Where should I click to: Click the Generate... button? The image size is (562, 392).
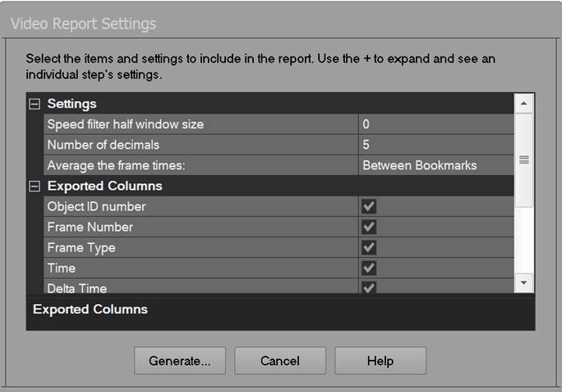(x=180, y=361)
